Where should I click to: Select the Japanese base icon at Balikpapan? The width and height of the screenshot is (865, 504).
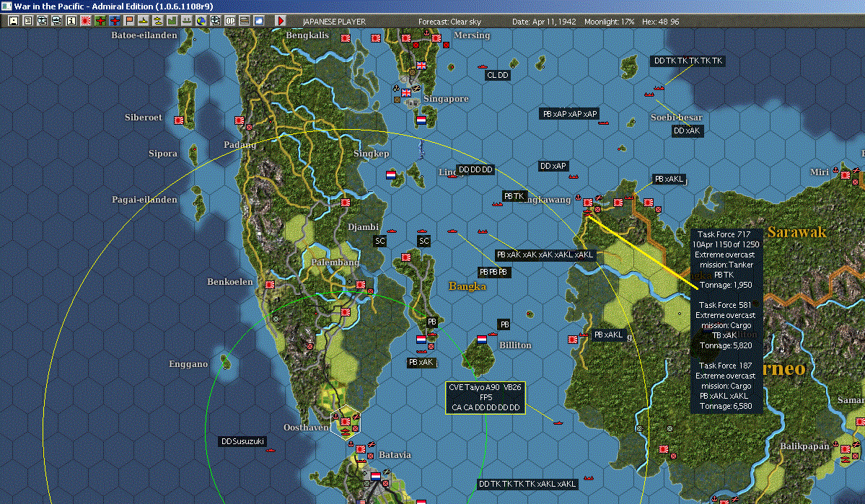click(845, 449)
